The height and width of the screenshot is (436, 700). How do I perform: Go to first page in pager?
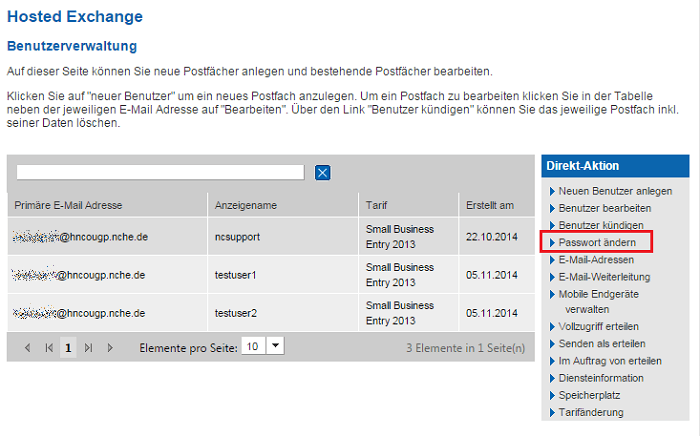(48, 347)
